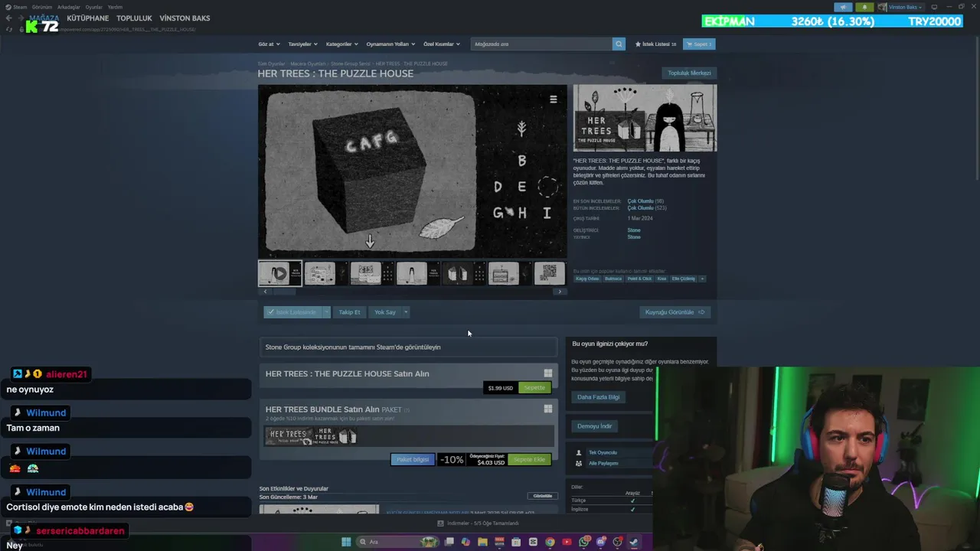980x551 pixels.
Task: Open the VİNSTON BAKS profile tab
Action: tap(185, 18)
